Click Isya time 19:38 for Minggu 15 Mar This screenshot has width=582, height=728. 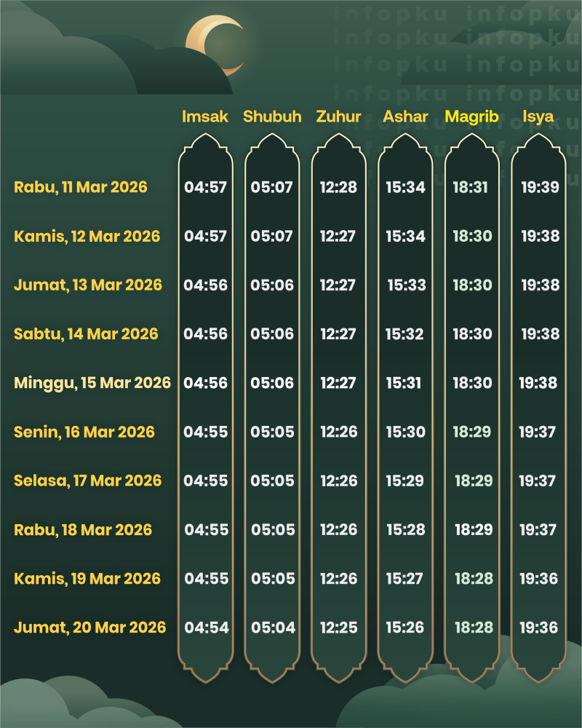coord(538,383)
